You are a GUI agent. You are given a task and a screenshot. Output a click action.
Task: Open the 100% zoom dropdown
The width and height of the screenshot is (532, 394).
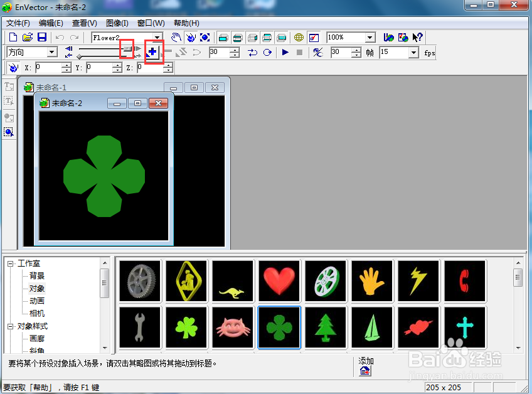click(x=370, y=38)
